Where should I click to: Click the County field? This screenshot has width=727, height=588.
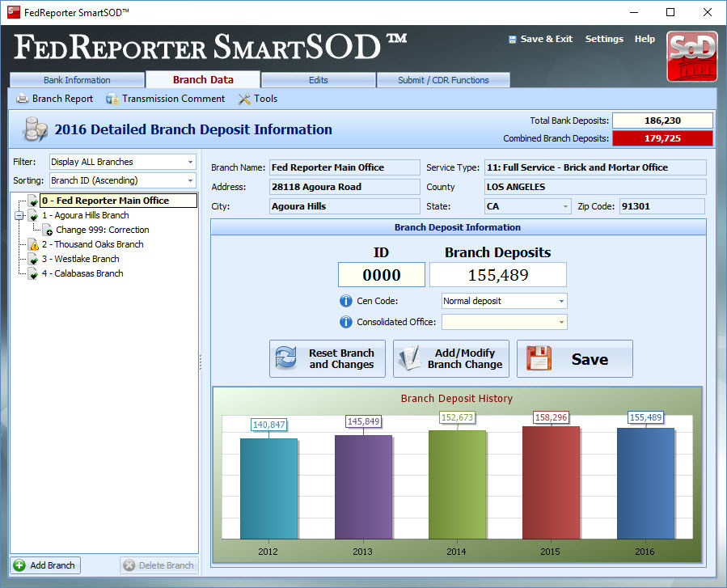pos(595,187)
